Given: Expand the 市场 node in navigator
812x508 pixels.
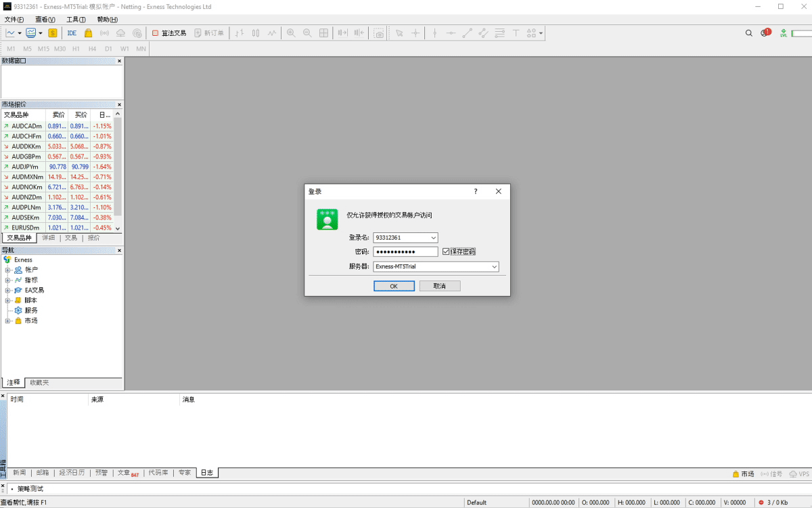Looking at the screenshot, I should [x=7, y=320].
